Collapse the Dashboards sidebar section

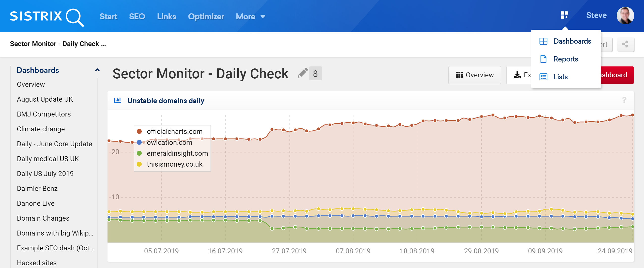coord(97,70)
